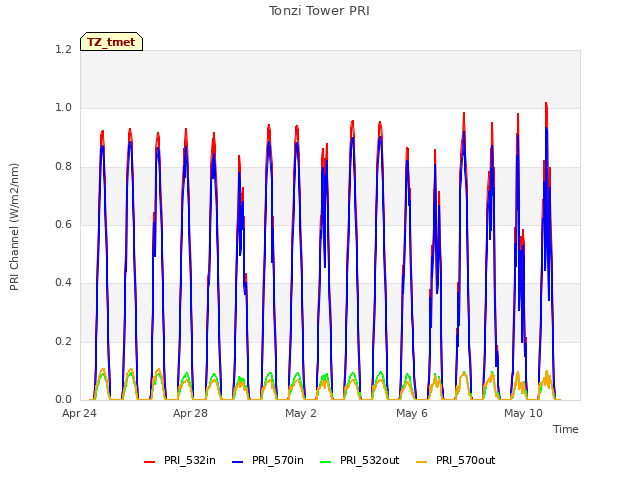640x480 pixels.
Task: Toggle the PRI_570in legend entry
Action: click(x=268, y=461)
